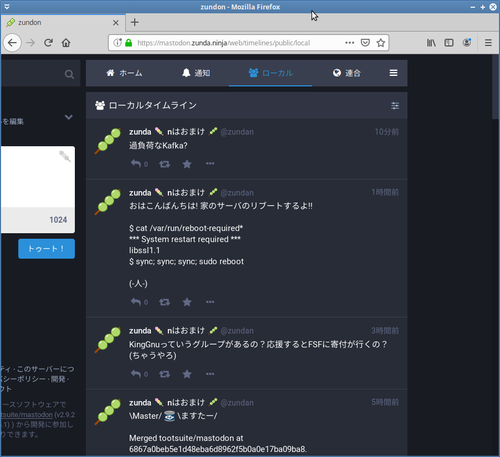
Task: Boost the 過負荷なKafka? toot
Action: pyautogui.click(x=164, y=164)
